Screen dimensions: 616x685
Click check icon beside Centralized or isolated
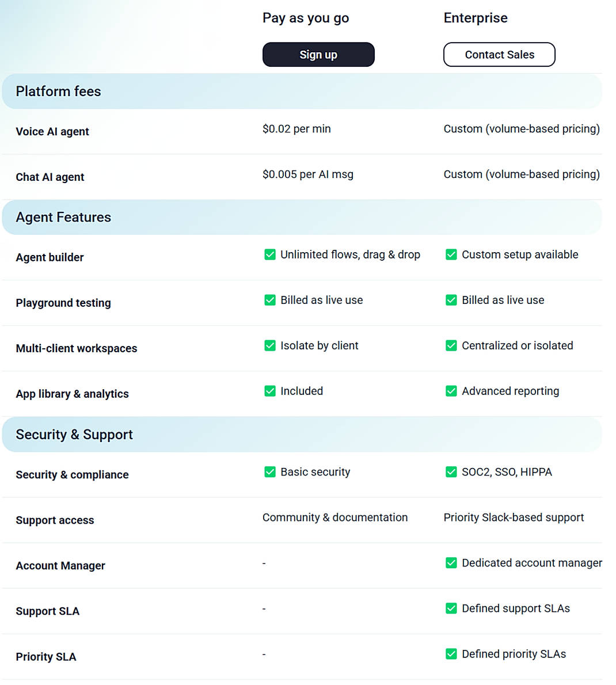point(451,345)
